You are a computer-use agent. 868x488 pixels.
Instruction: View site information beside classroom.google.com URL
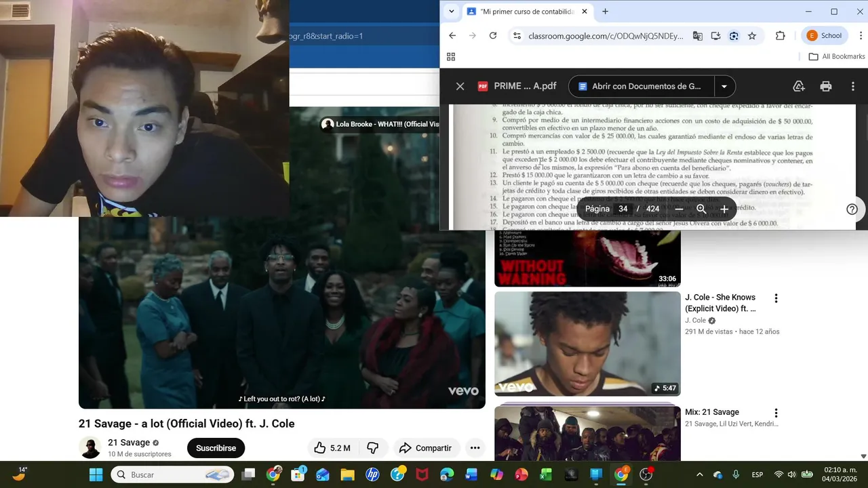click(517, 36)
